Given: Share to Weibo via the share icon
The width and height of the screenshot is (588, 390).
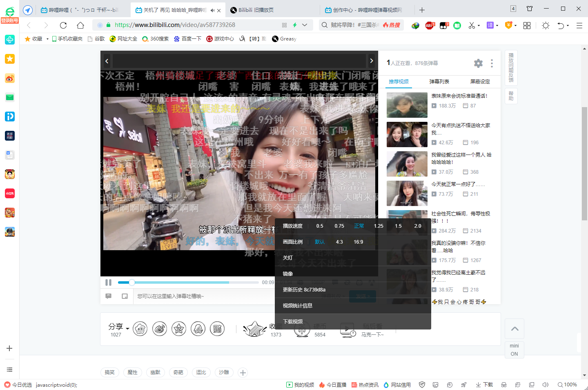Looking at the screenshot, I should click(x=160, y=329).
